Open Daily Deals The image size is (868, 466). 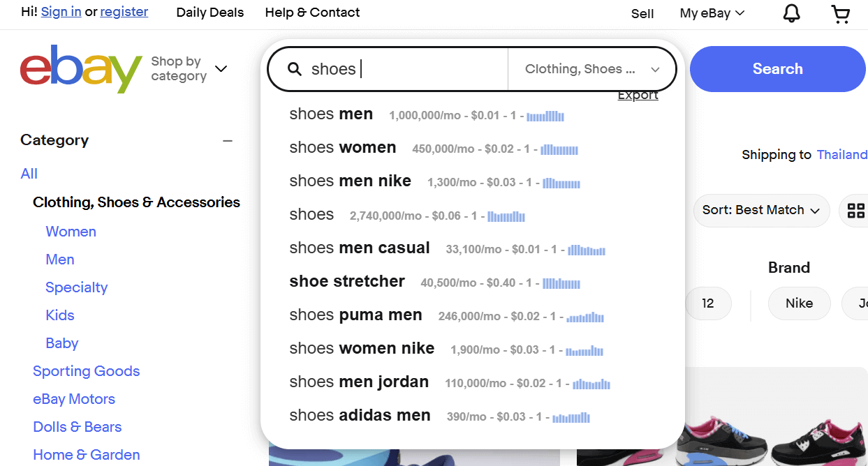210,13
